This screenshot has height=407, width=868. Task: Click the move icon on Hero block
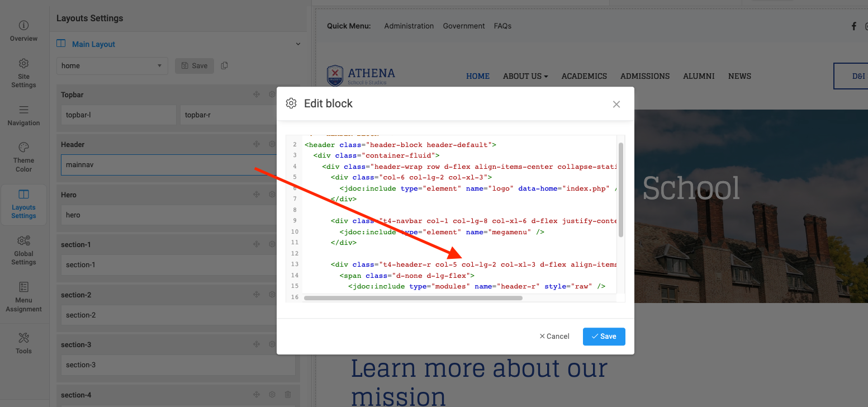(x=257, y=195)
